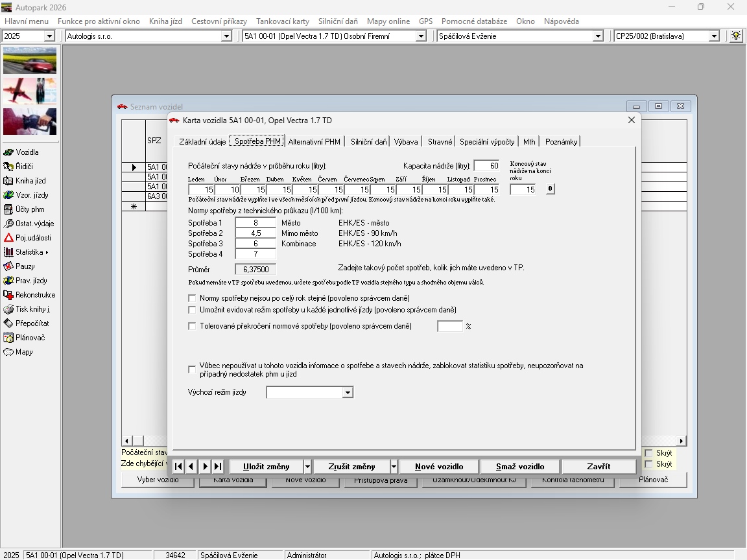Go to the last vehicle record

tap(218, 467)
